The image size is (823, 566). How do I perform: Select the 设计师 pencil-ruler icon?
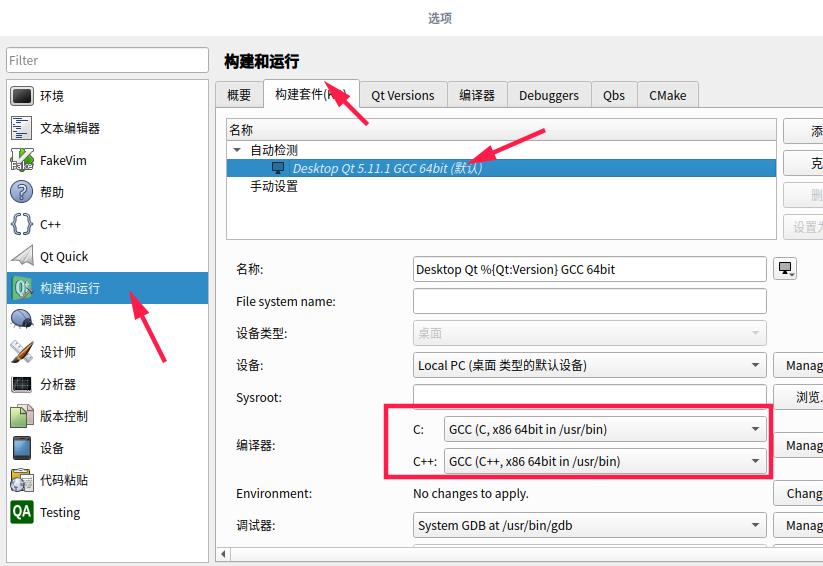(x=22, y=352)
